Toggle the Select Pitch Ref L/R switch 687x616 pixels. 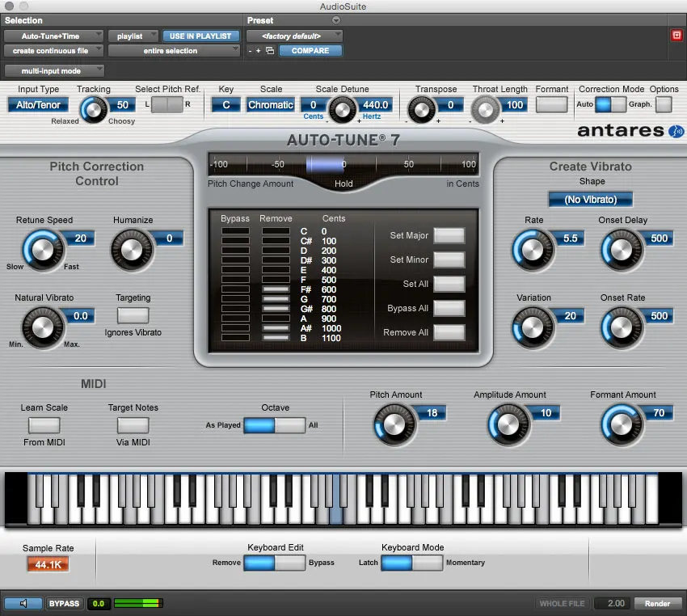point(167,105)
